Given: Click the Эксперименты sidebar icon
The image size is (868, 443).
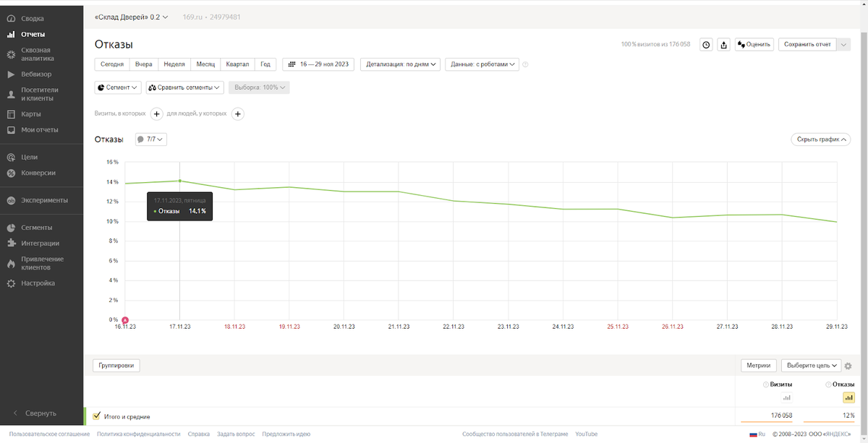Looking at the screenshot, I should pyautogui.click(x=11, y=200).
